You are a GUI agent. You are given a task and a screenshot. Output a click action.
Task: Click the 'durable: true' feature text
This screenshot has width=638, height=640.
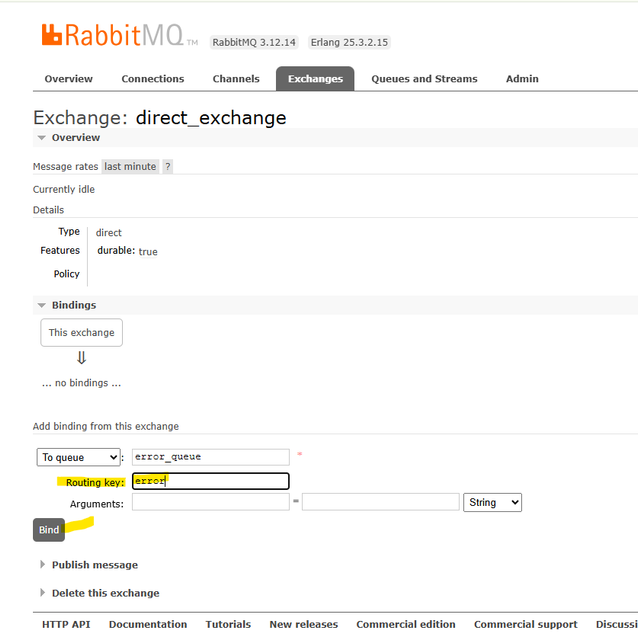tap(127, 251)
